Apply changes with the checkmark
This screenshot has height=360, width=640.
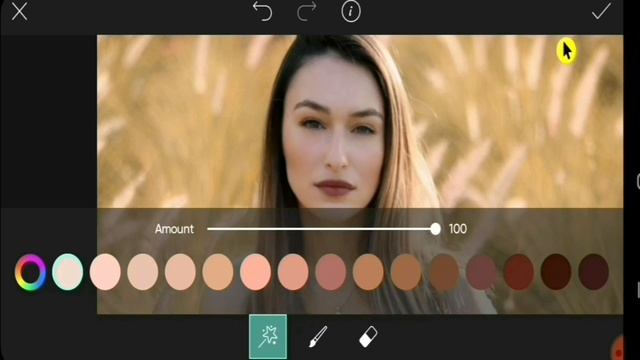(601, 11)
